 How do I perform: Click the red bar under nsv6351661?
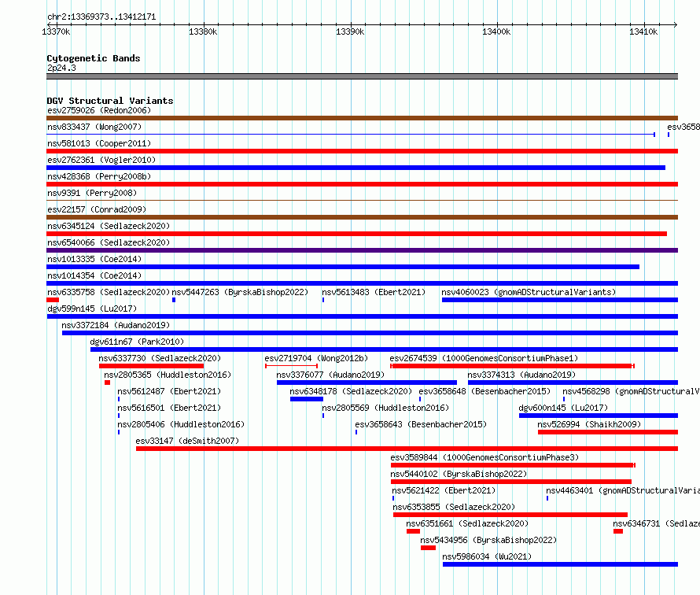tap(414, 531)
